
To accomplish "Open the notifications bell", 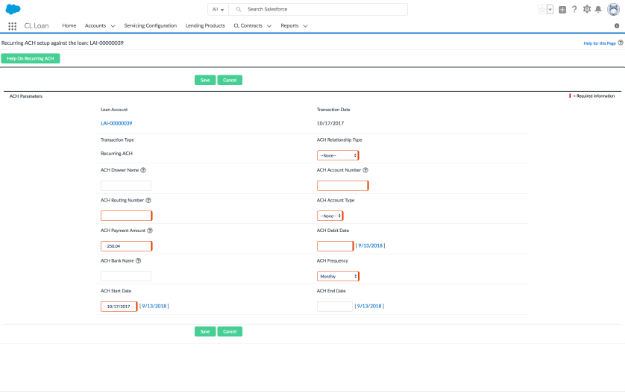I will coord(598,9).
